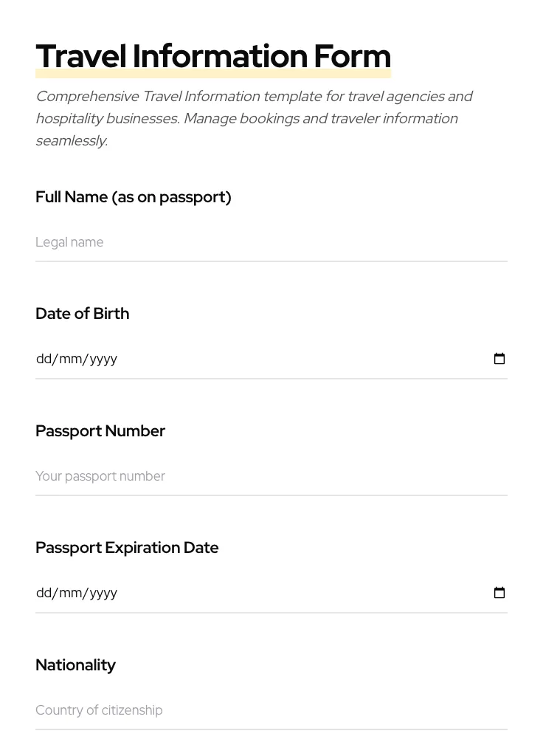Viewport: 543px width, 756px height.
Task: Click the Nationality input field
Action: 221,710
